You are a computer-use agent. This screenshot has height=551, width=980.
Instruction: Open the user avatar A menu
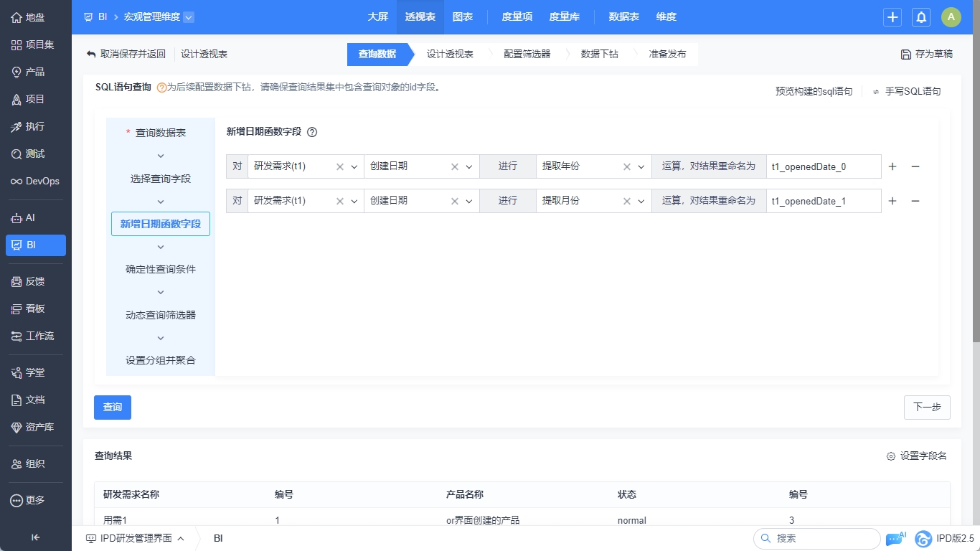(x=951, y=17)
